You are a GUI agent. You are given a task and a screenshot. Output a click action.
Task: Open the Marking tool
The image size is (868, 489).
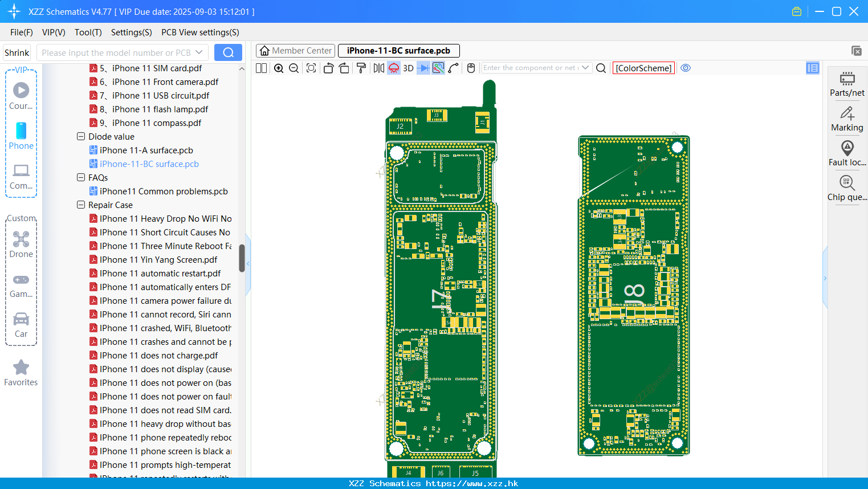pyautogui.click(x=847, y=119)
